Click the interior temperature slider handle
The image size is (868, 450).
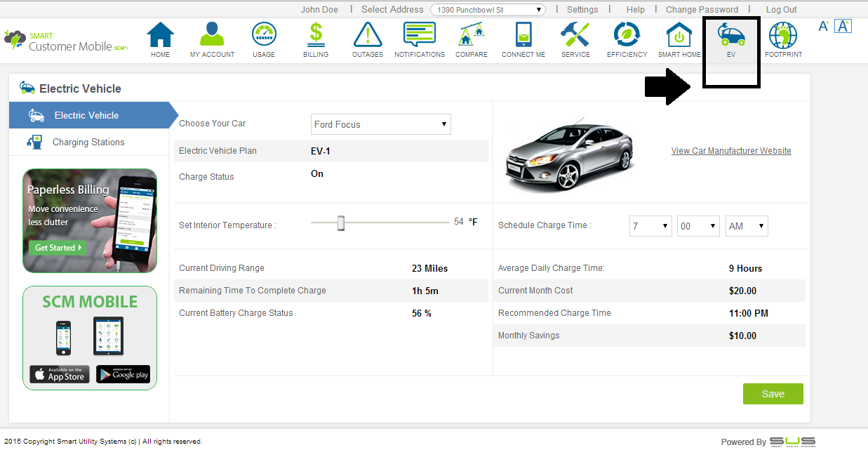point(341,223)
